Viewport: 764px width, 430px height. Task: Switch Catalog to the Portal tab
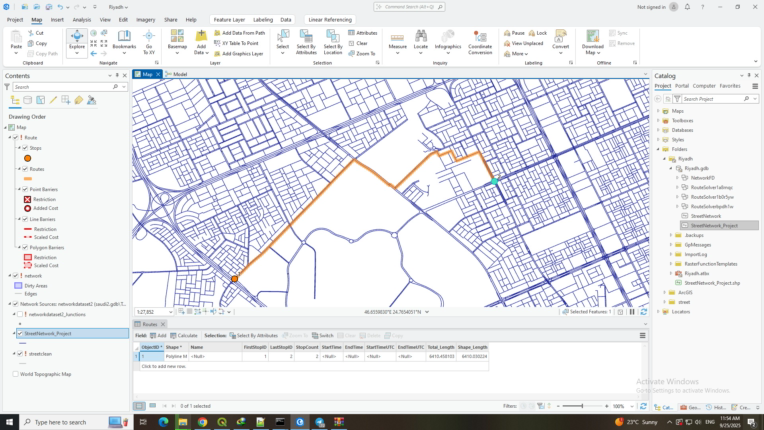point(682,86)
